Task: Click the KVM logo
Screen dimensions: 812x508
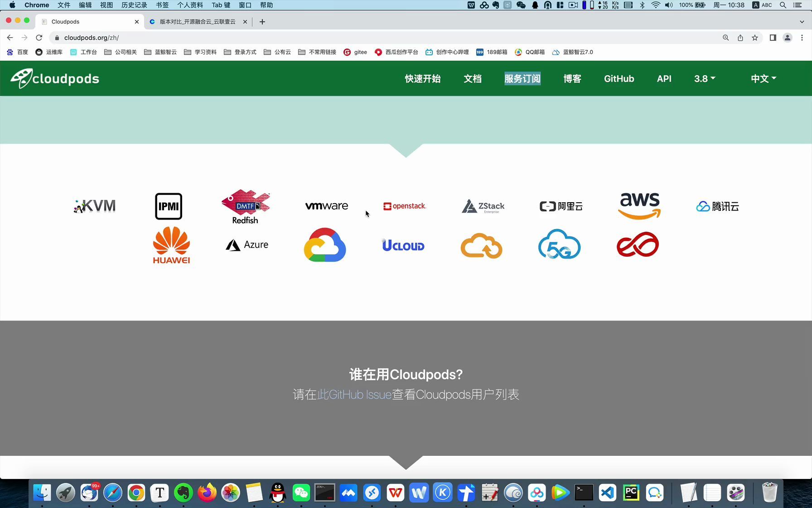Action: coord(95,206)
